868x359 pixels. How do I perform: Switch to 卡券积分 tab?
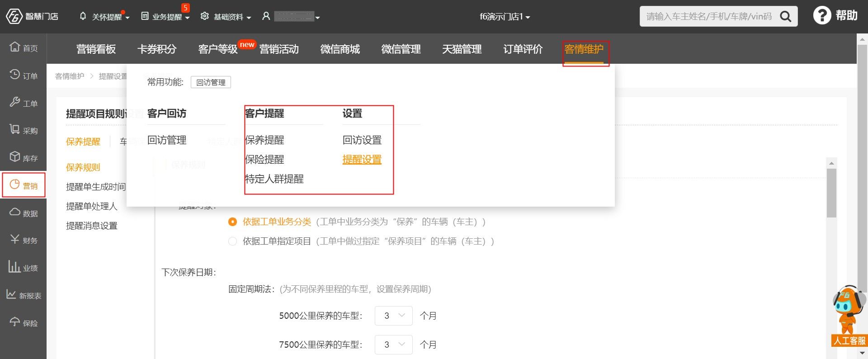point(157,49)
